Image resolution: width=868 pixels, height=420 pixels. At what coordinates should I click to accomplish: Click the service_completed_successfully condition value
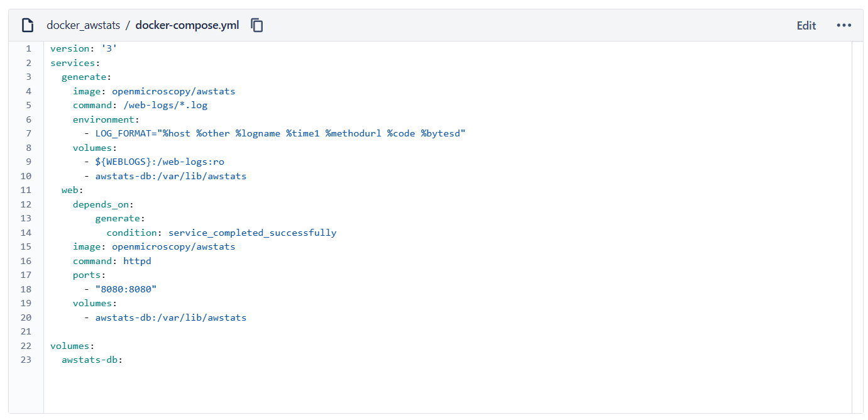pos(252,233)
